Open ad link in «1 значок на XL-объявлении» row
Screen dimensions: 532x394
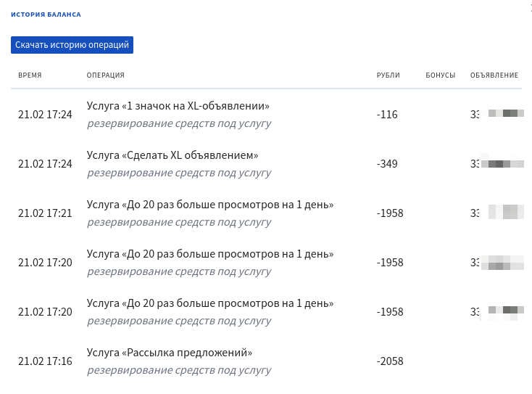(496, 115)
